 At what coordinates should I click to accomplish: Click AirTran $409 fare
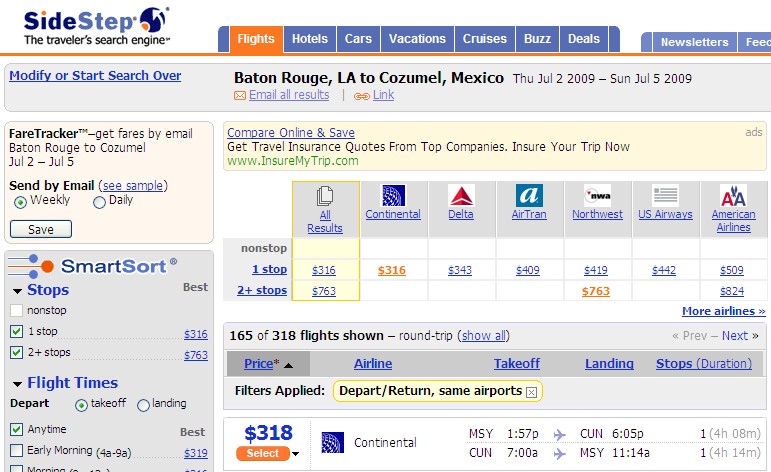[x=528, y=270]
